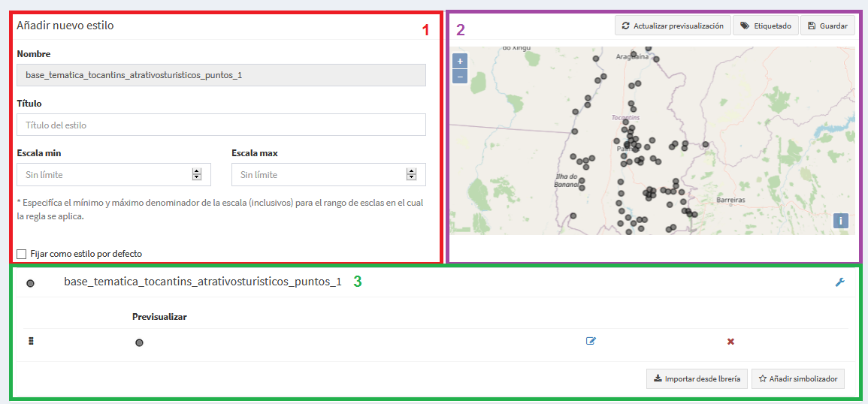Screen dimensions: 868x404
Task: Click the blue wrench settings icon
Action: coord(839,282)
